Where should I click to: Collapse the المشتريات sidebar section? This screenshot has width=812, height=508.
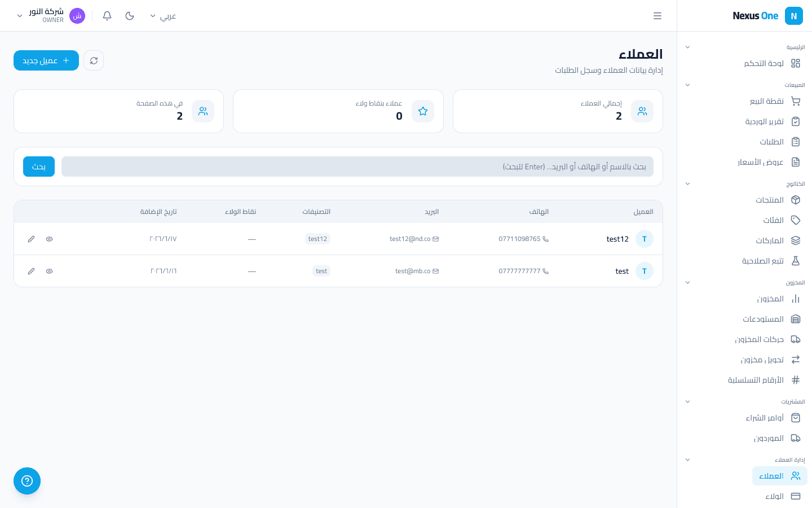(687, 401)
